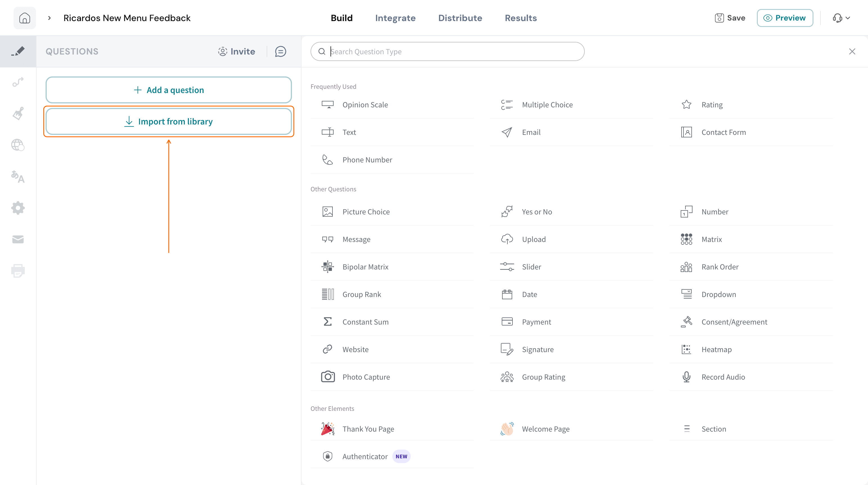The image size is (868, 485).
Task: Switch to the Results tab
Action: point(521,18)
